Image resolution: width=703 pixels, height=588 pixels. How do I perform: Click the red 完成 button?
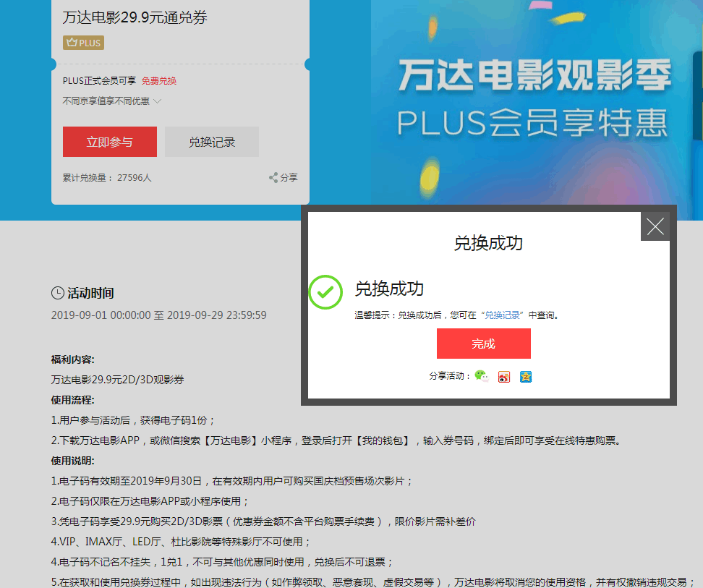pyautogui.click(x=484, y=344)
